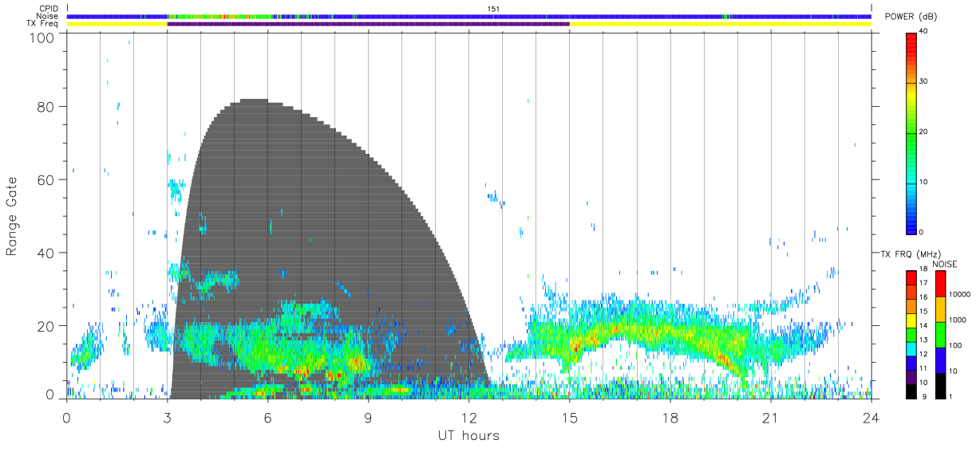Click the green band of POWER color bar
This screenshot has height=452, width=980.
coord(911,136)
